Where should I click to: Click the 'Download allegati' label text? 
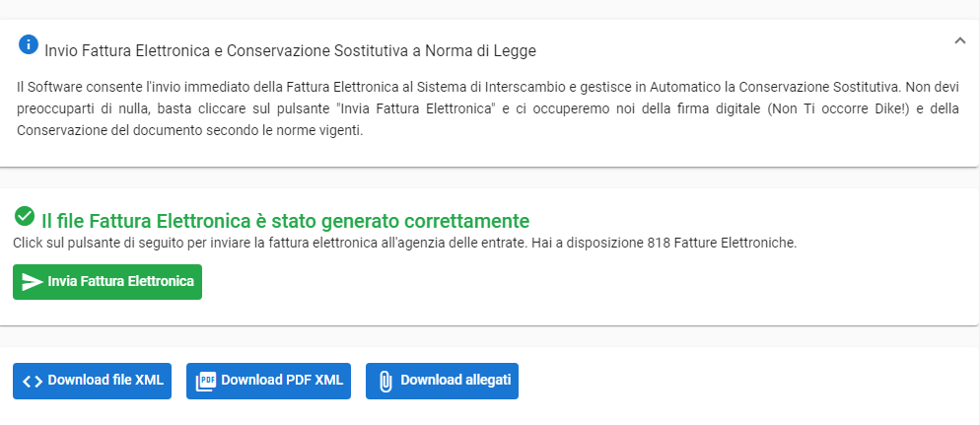point(455,380)
